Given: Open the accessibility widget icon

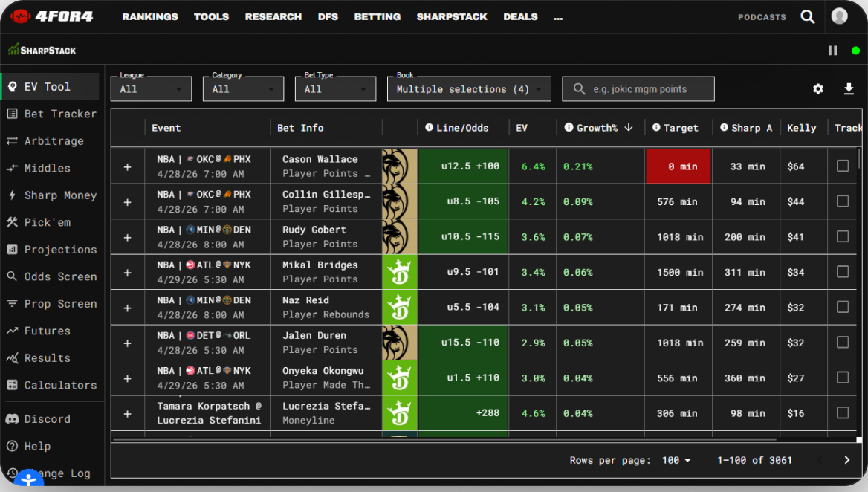Looking at the screenshot, I should (x=28, y=480).
